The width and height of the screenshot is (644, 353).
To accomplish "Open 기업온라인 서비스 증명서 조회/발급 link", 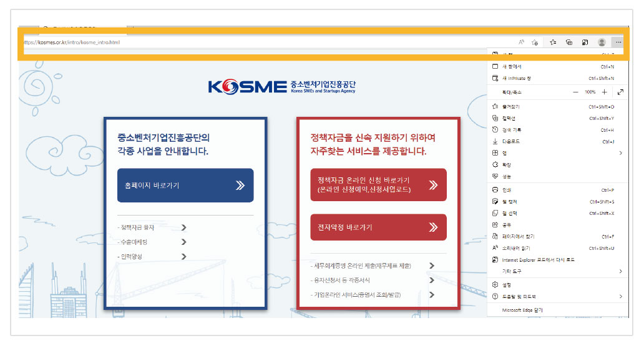I will point(373,294).
